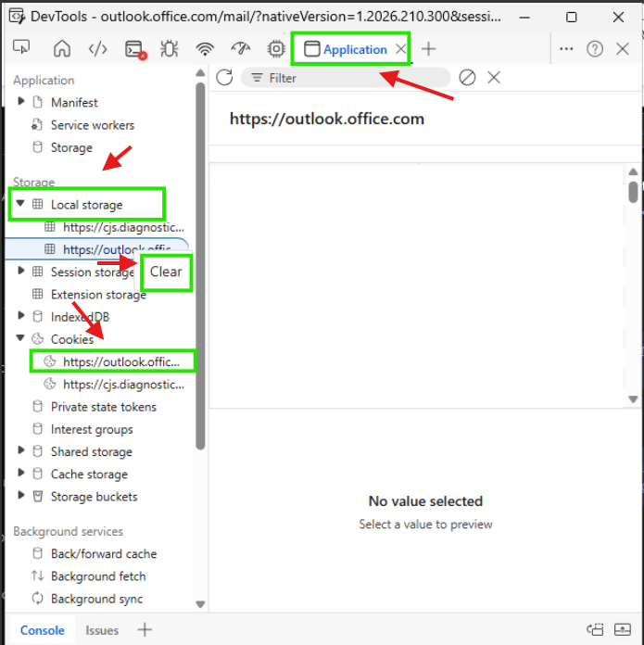Viewport: 644px width, 645px height.
Task: Select the Storage buckets node
Action: [94, 497]
